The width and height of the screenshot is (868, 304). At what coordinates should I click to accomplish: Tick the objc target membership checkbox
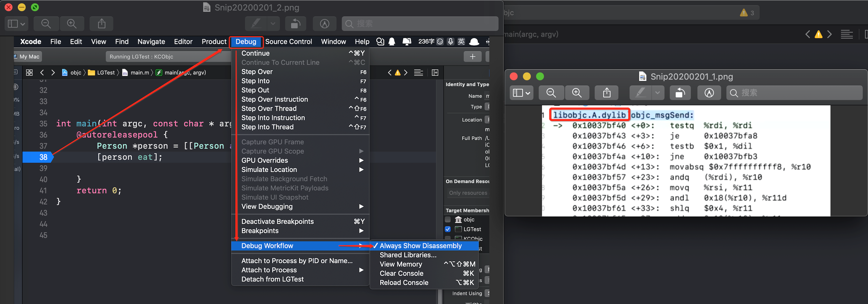coord(448,219)
